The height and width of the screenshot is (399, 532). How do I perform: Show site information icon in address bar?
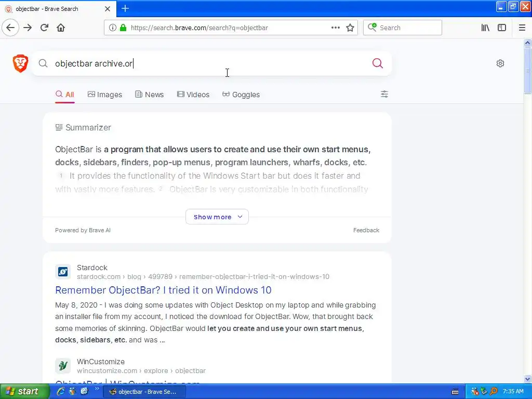113,28
